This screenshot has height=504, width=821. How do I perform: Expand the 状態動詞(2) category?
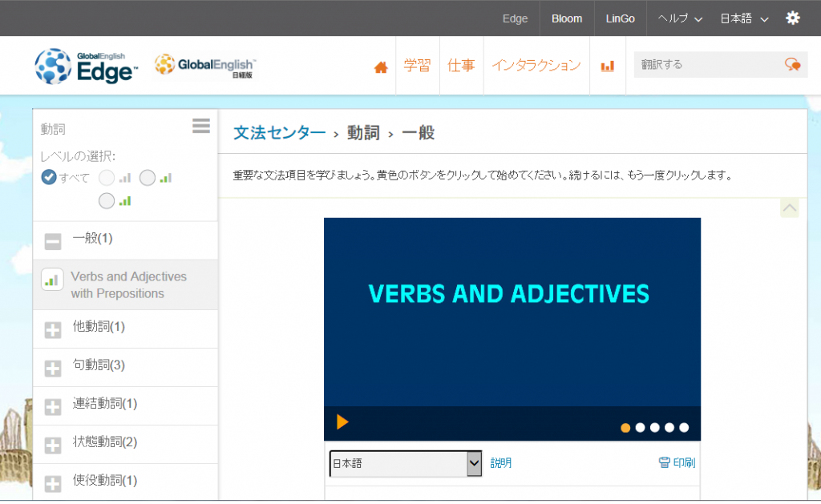[x=52, y=445]
